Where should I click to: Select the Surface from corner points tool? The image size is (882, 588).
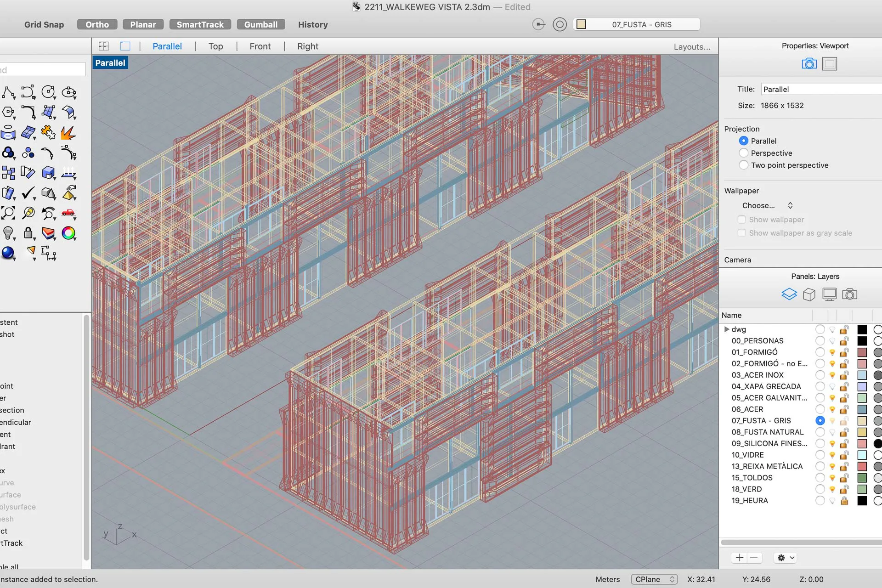click(48, 112)
